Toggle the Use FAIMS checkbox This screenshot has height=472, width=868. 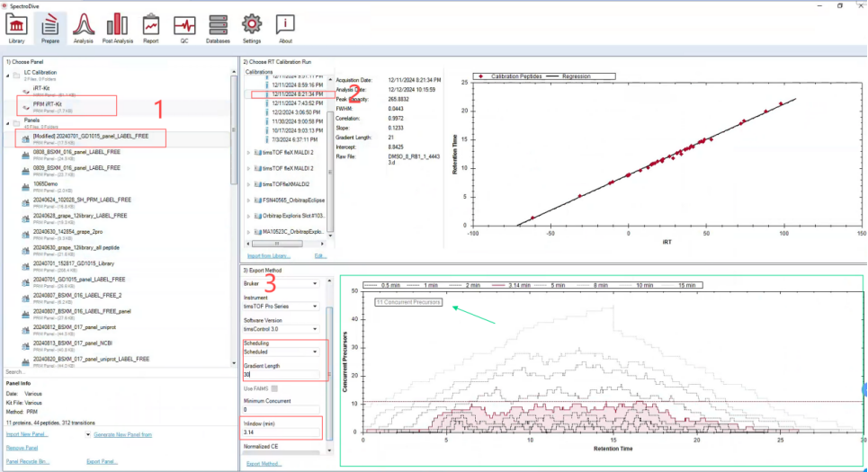(274, 388)
